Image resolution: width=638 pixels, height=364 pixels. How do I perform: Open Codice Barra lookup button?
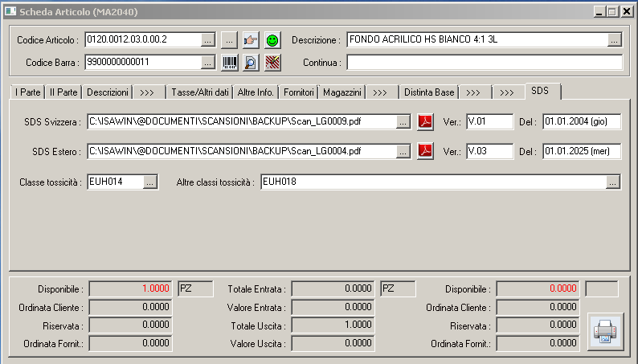click(x=207, y=63)
